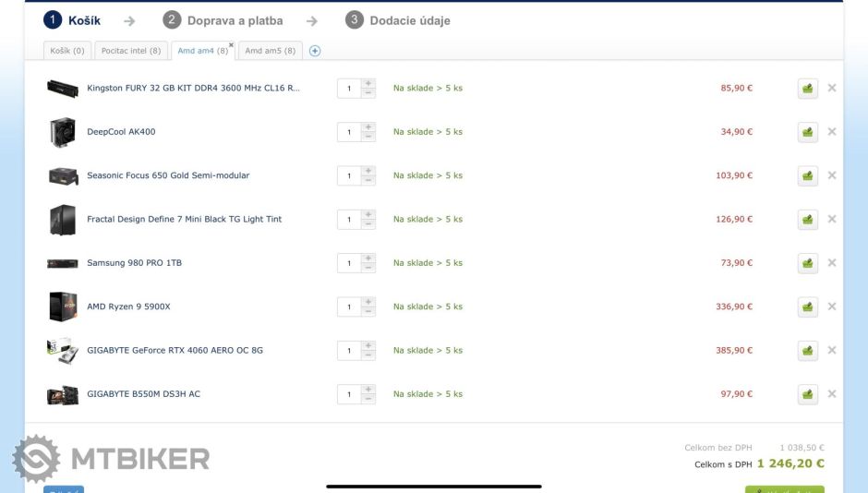Close the Amd am4 tab

[x=231, y=44]
